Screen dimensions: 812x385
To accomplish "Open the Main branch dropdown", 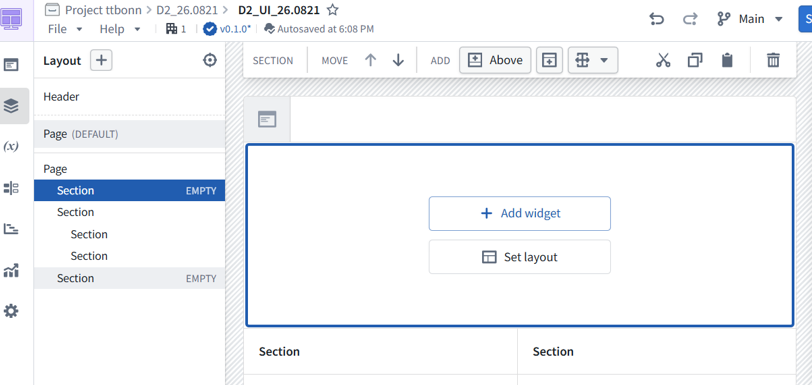I will tap(750, 20).
